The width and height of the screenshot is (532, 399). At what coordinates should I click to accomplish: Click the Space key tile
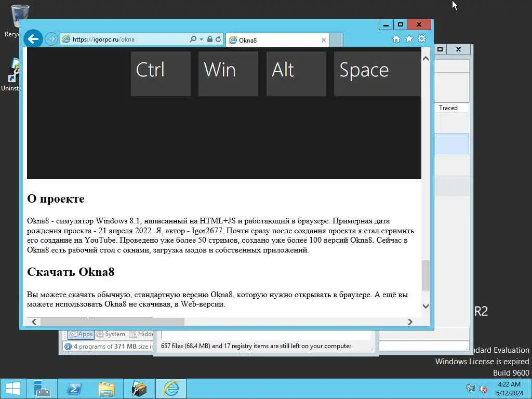377,74
